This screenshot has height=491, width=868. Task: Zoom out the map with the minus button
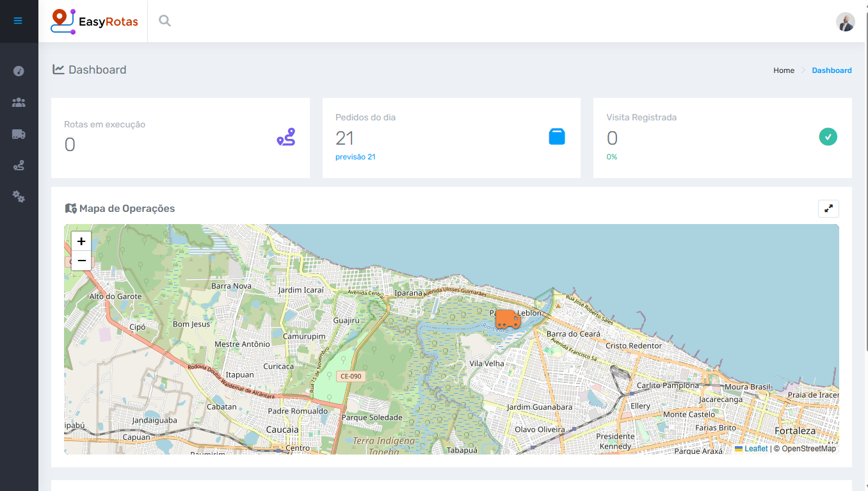pyautogui.click(x=81, y=261)
